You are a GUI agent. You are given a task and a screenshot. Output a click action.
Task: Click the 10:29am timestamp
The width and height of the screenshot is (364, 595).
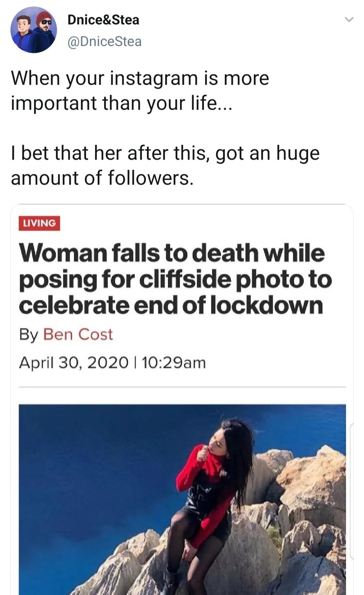coord(174,363)
